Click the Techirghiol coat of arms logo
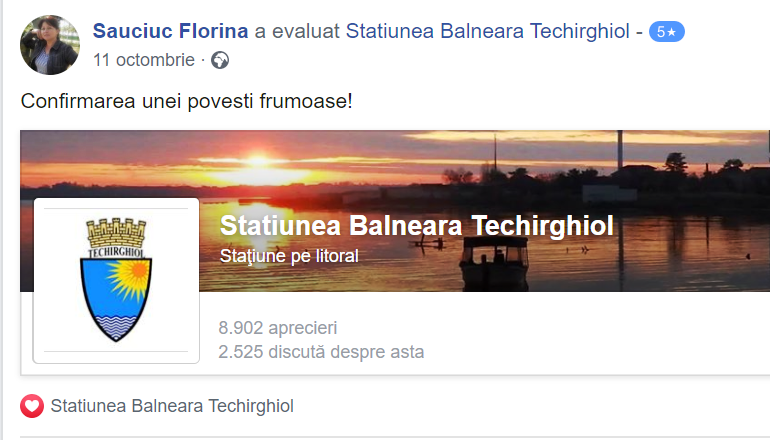Viewport: 770px width, 440px height. coord(116,280)
